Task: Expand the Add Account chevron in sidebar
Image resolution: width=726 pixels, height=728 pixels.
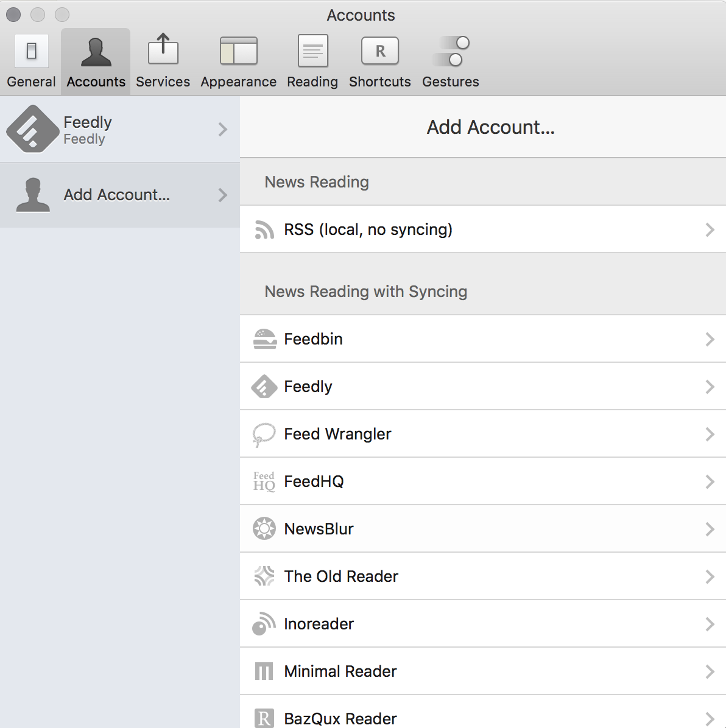Action: tap(223, 195)
